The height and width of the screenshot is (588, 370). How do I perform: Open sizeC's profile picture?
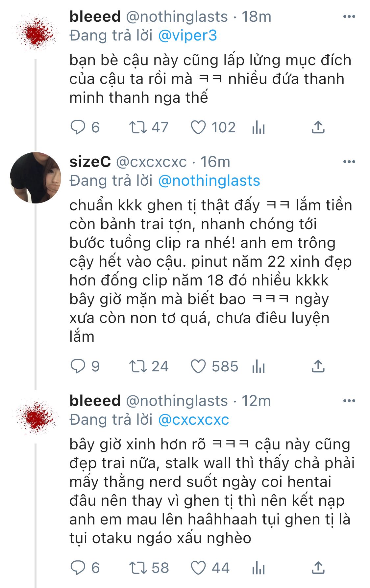[36, 178]
